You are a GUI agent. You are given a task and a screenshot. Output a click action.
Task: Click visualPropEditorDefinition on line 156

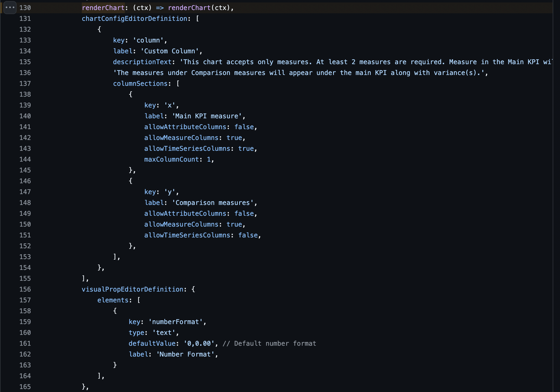pyautogui.click(x=133, y=289)
